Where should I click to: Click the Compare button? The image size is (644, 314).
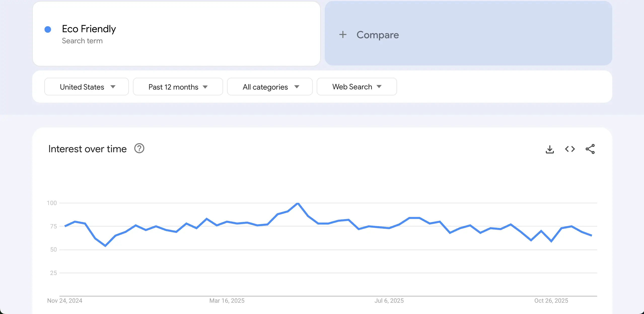[x=378, y=35]
